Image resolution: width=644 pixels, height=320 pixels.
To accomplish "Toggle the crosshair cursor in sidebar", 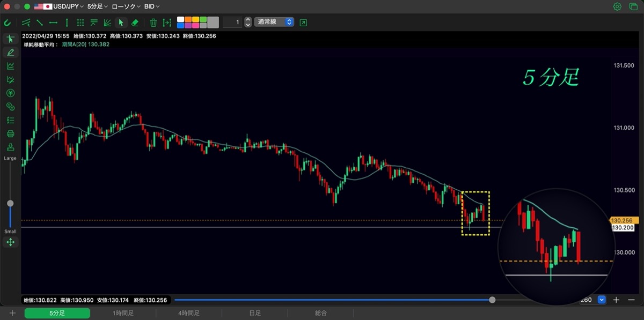I will [x=10, y=39].
